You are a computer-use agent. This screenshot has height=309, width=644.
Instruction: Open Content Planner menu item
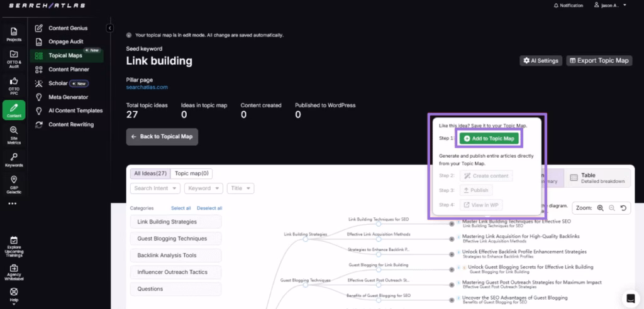tap(69, 69)
